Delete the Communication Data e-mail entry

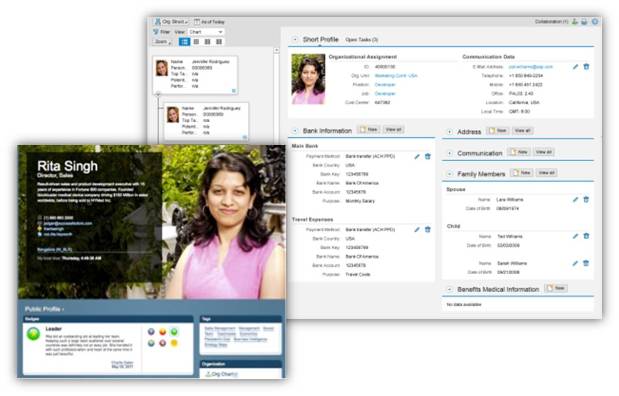tap(586, 67)
